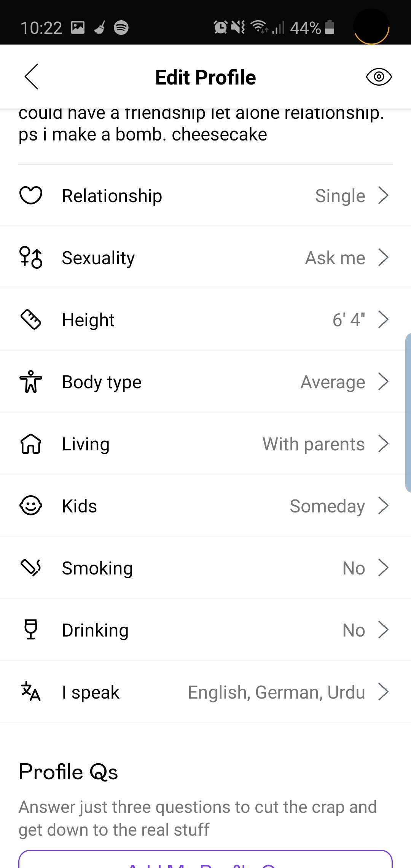This screenshot has height=868, width=411.
Task: Tap the wine glass Drinking icon
Action: [31, 630]
